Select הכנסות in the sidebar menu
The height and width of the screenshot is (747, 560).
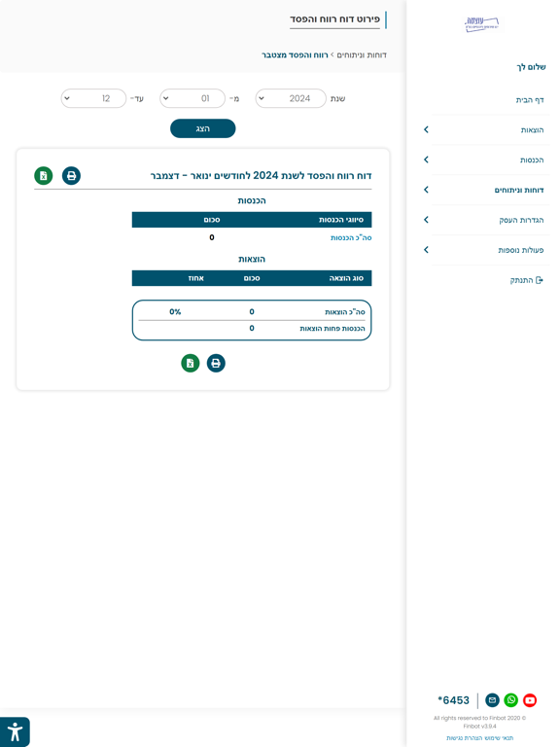(x=532, y=160)
